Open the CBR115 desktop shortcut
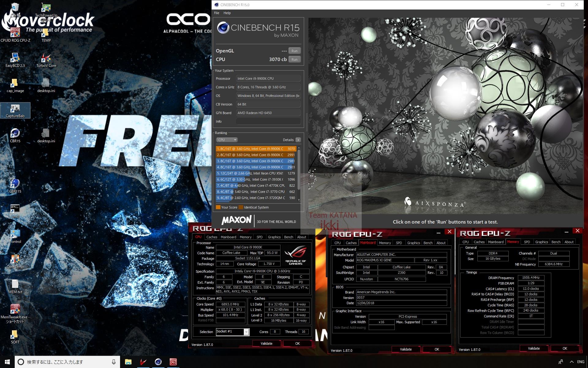 point(15,186)
